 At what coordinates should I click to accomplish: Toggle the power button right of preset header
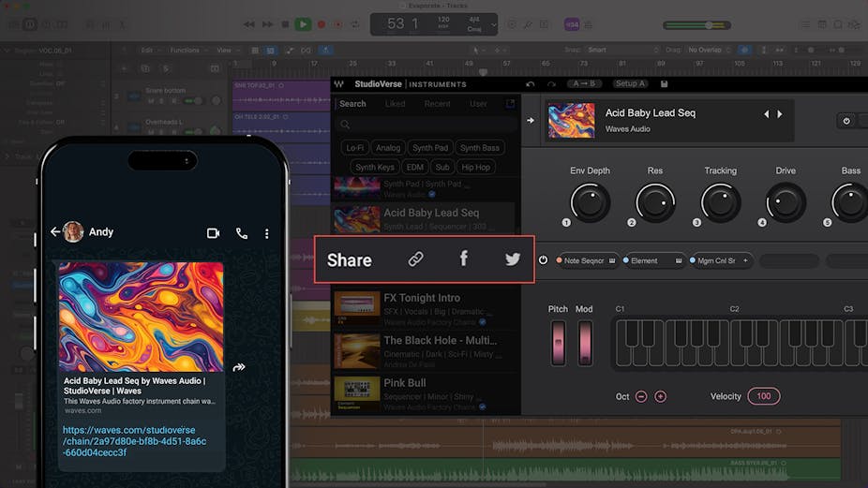[x=846, y=121]
